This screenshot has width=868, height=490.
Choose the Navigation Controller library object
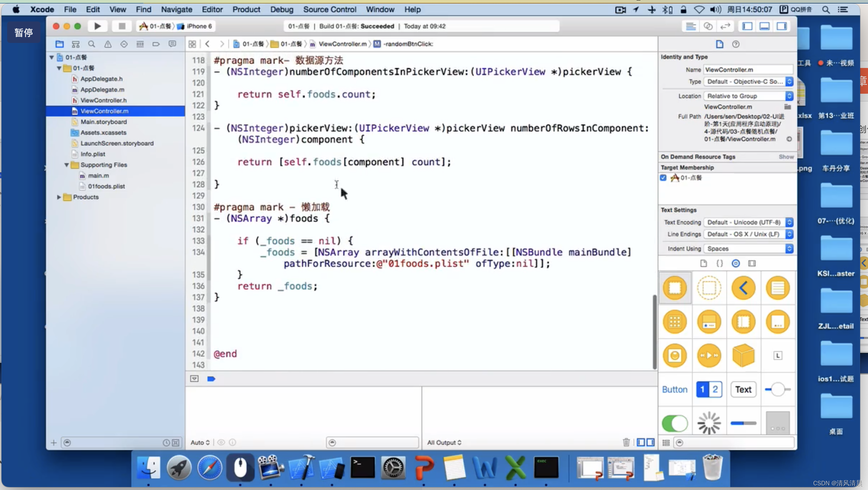tap(743, 288)
